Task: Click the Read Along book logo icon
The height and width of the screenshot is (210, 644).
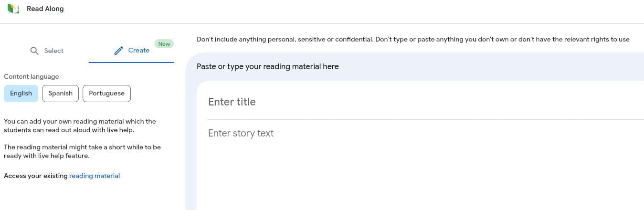Action: (x=13, y=9)
